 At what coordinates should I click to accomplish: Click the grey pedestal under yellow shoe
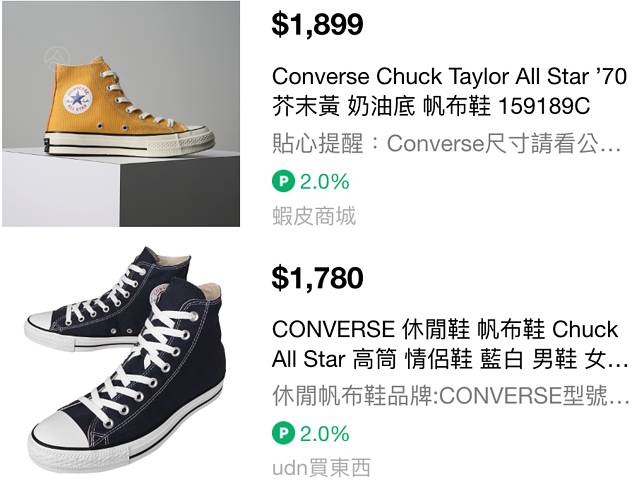(x=121, y=188)
